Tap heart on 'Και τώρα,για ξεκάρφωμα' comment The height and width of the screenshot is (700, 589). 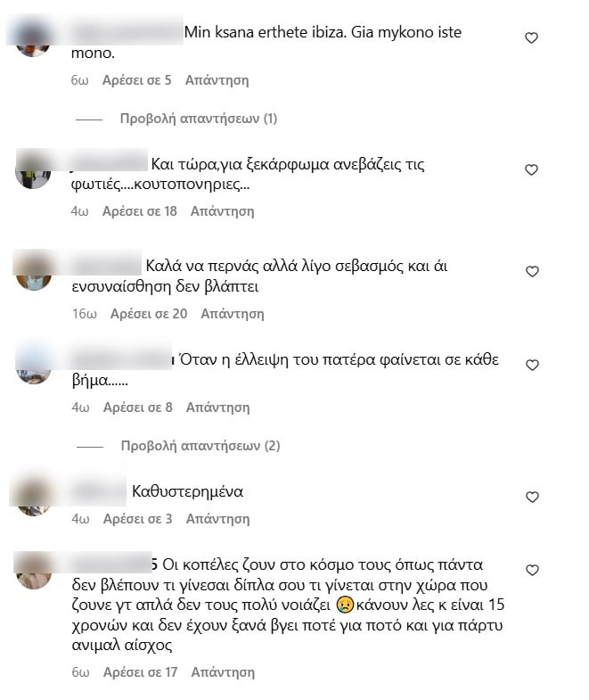[x=531, y=169]
